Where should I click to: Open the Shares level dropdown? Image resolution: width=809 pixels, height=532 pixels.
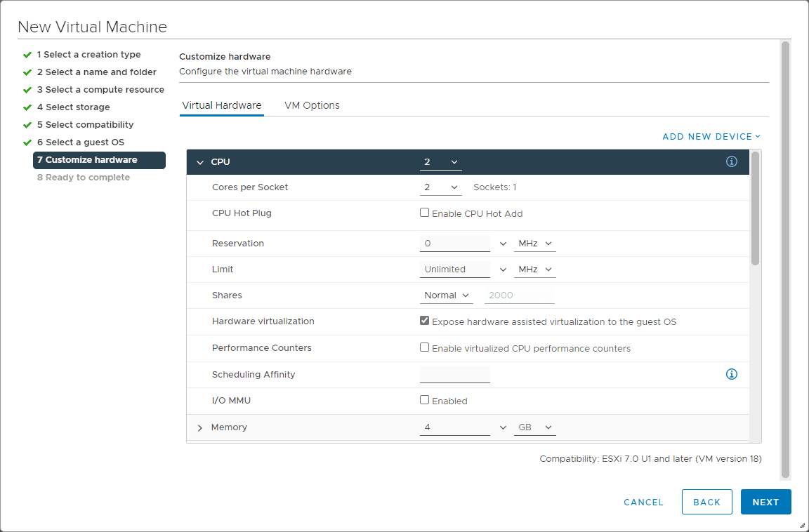[x=446, y=295]
